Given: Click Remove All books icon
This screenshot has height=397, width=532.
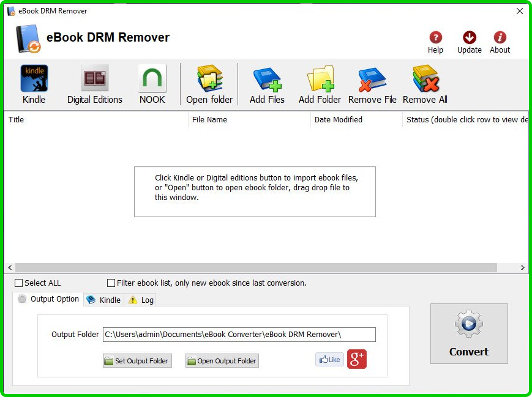Looking at the screenshot, I should click(425, 84).
